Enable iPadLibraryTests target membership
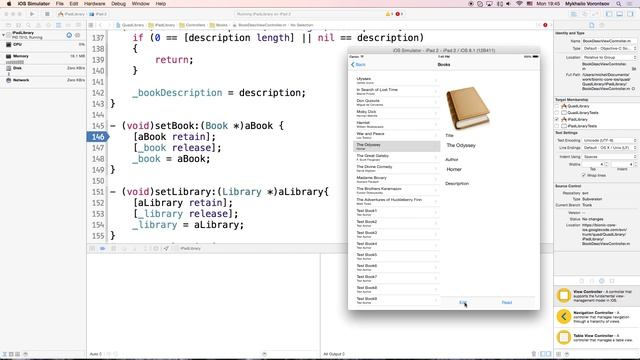 pyautogui.click(x=557, y=126)
